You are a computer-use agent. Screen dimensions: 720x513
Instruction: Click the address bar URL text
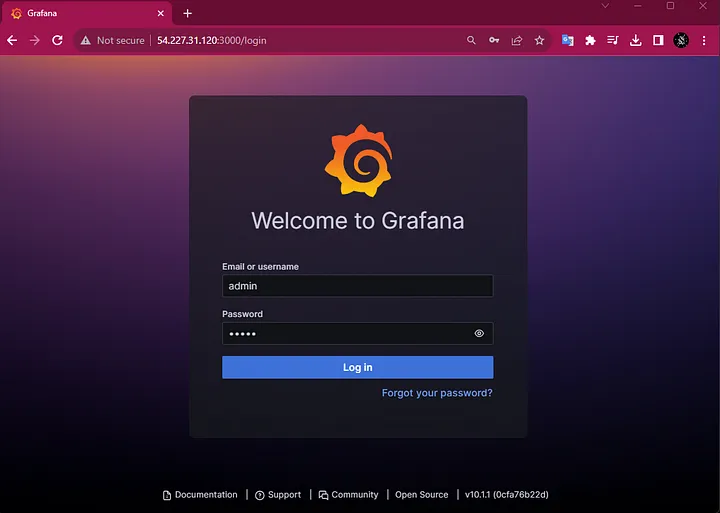point(212,40)
